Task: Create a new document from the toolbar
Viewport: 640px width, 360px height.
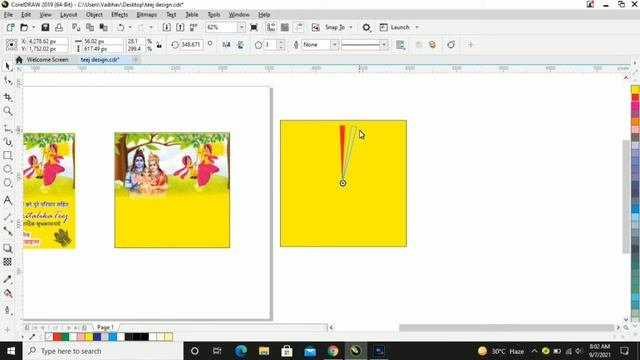Action: point(10,27)
